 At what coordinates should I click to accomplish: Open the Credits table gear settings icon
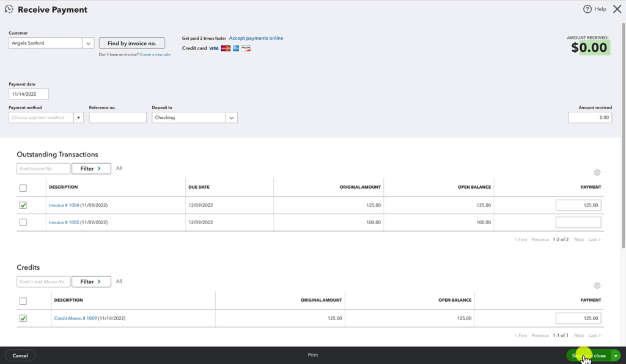597,286
